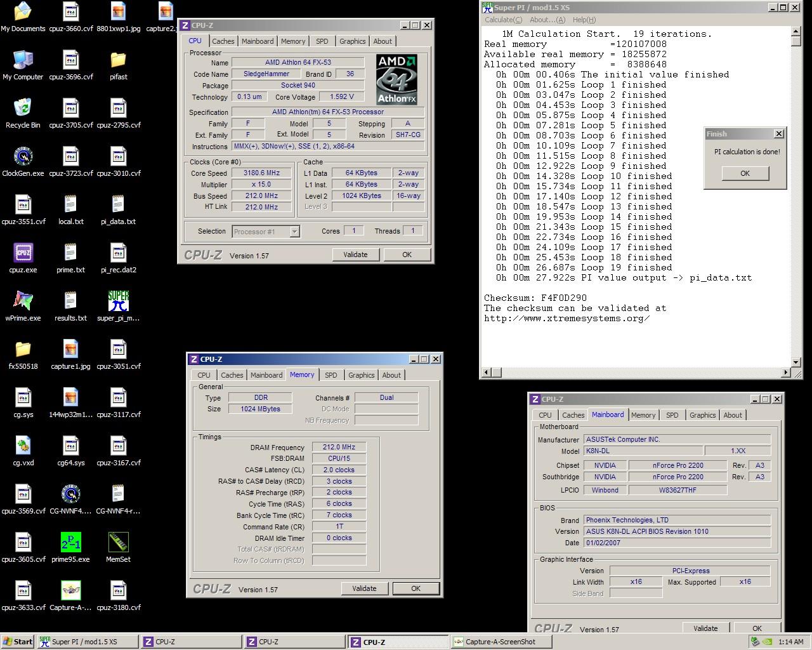
Task: Open About tab in Mainboard CPU-Z window
Action: [733, 415]
